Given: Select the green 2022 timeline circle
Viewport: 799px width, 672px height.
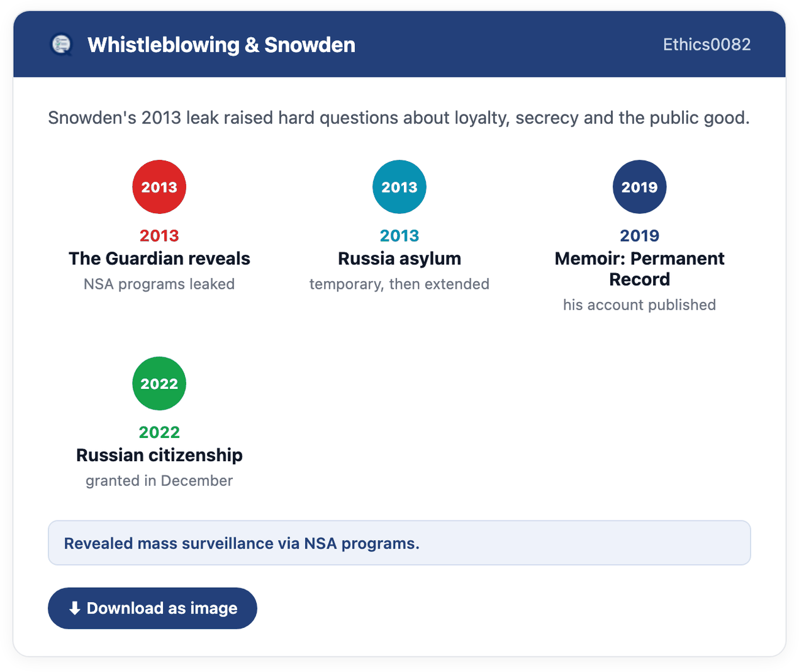Looking at the screenshot, I should (159, 383).
